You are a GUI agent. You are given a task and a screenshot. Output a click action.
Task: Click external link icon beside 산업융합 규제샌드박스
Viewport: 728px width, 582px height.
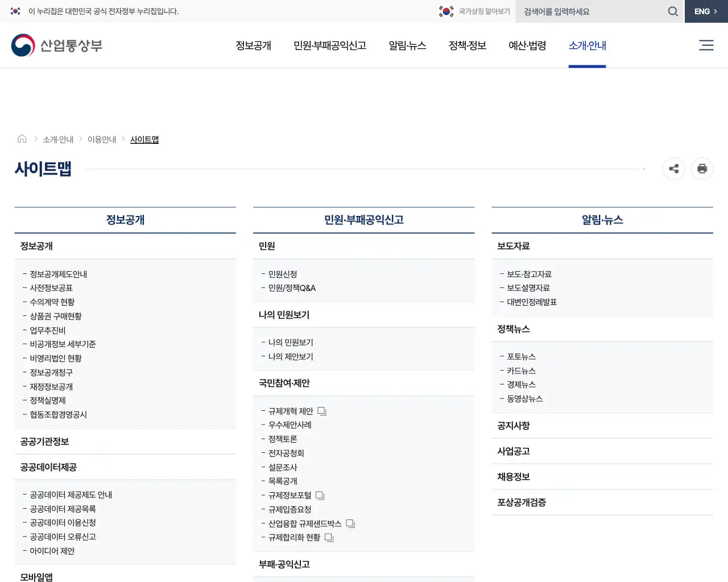tap(350, 523)
